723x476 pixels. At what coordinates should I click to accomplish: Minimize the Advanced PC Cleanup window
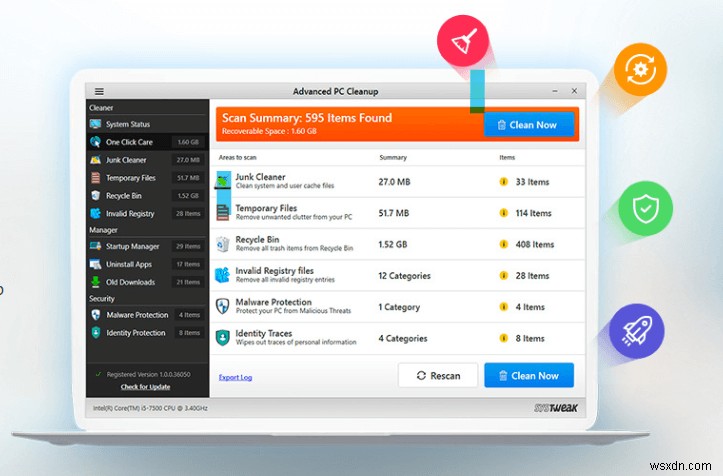(555, 91)
